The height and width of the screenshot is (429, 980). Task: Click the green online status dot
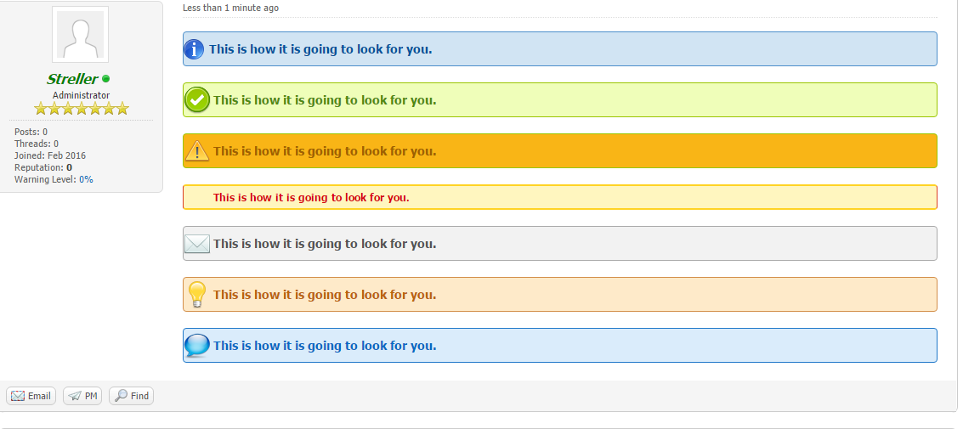[105, 79]
